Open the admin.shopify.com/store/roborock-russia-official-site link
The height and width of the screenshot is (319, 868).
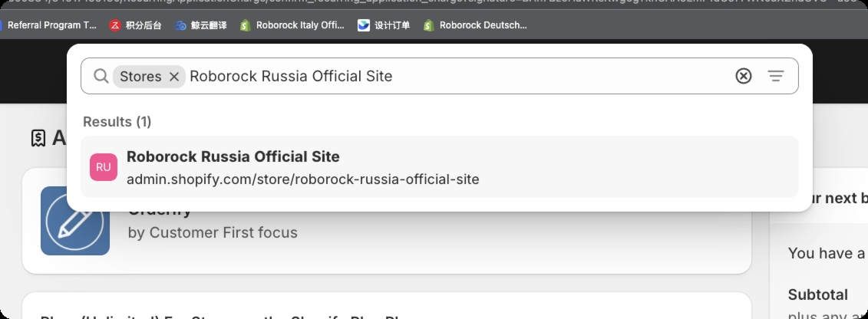pyautogui.click(x=303, y=179)
